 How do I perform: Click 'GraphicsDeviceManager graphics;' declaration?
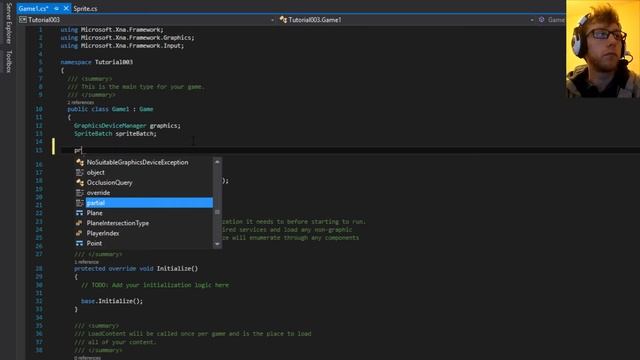click(127, 126)
